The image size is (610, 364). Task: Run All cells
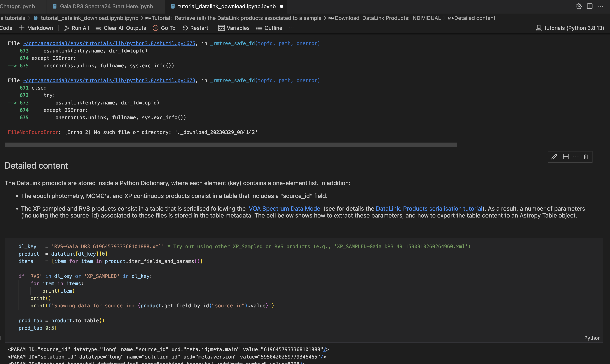pos(76,28)
